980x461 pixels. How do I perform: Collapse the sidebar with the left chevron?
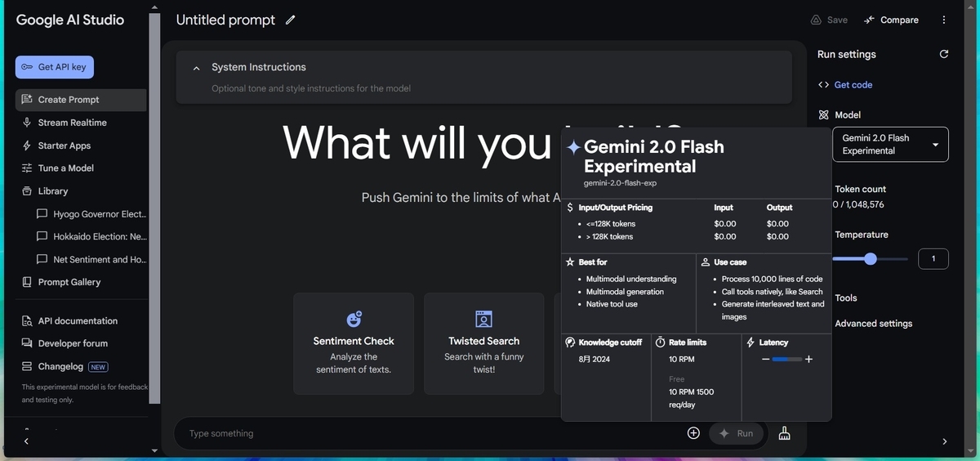tap(26, 441)
